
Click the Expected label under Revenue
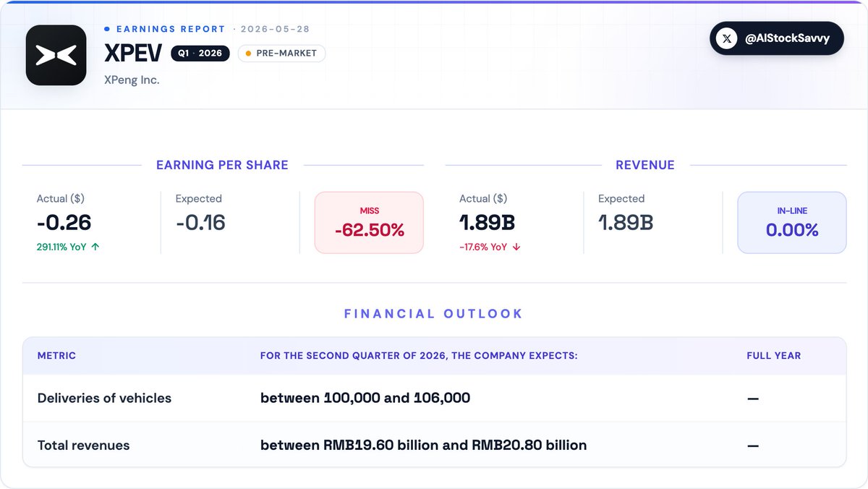click(621, 198)
